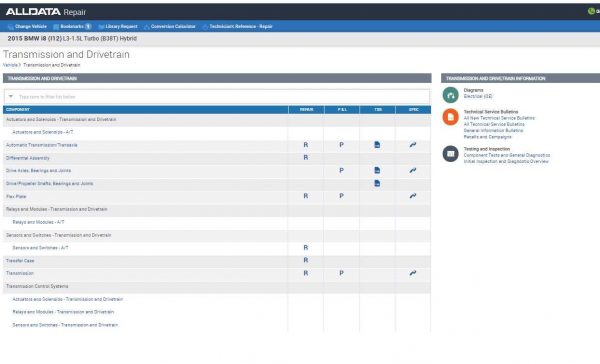Open All New Technical Service Bulletins
The width and height of the screenshot is (600, 364).
point(499,118)
